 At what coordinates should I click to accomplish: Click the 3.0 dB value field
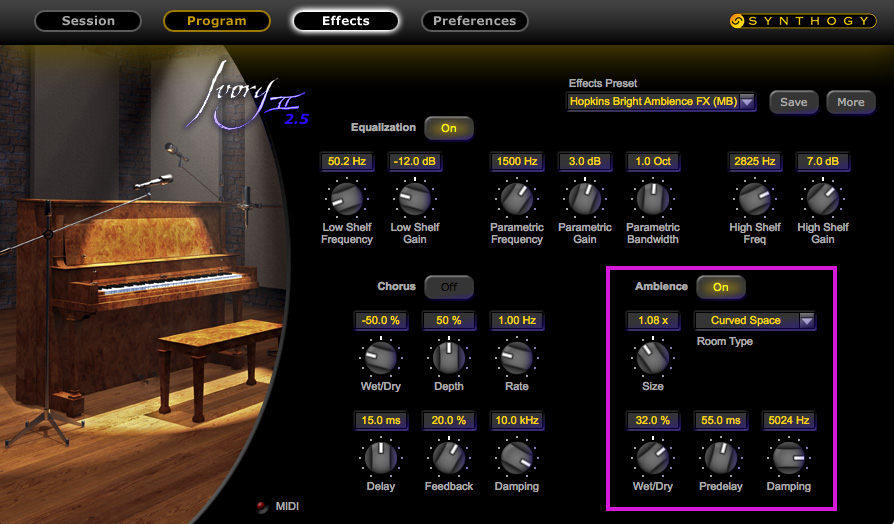[x=584, y=161]
